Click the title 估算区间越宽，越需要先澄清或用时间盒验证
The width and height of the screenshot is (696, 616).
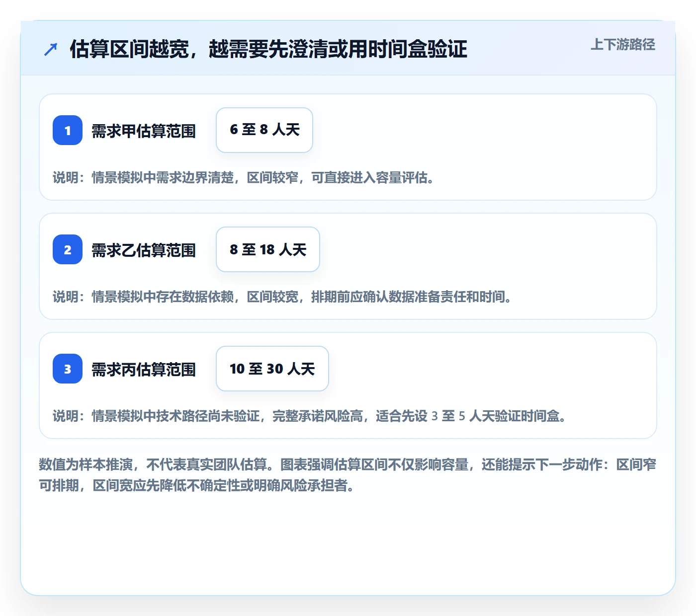268,49
